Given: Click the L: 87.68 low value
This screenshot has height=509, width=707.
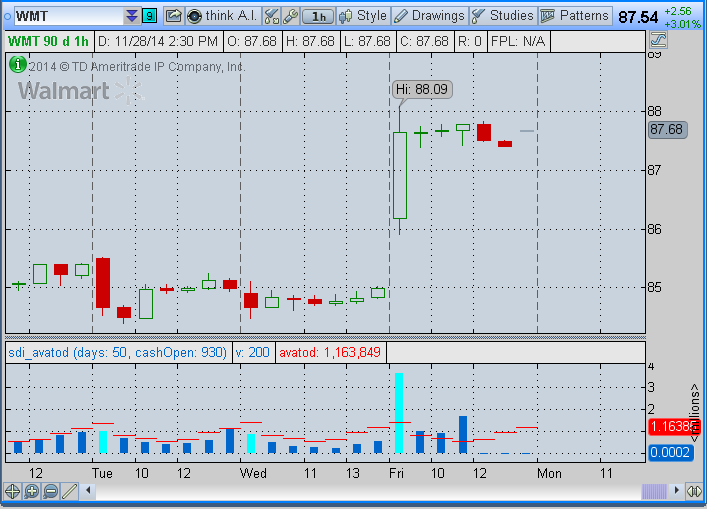Looking at the screenshot, I should click(x=368, y=41).
